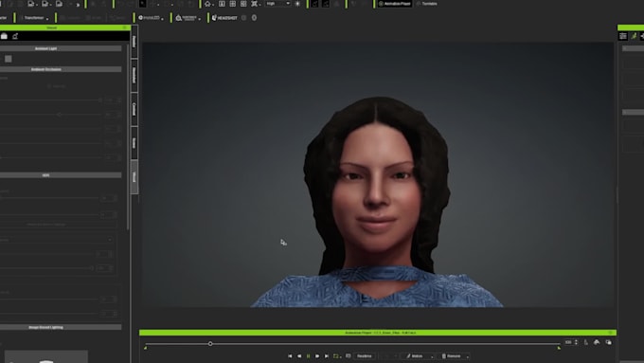Click the Motion button in the player
This screenshot has width=644, height=363.
pyautogui.click(x=416, y=356)
